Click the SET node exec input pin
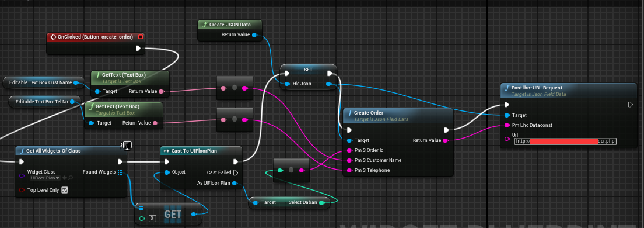 [287, 74]
